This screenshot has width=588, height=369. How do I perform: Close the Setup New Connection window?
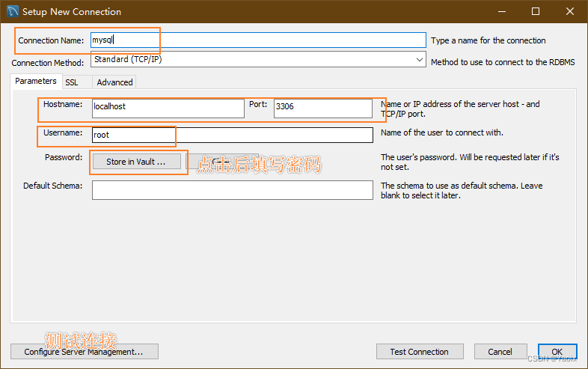tap(570, 12)
